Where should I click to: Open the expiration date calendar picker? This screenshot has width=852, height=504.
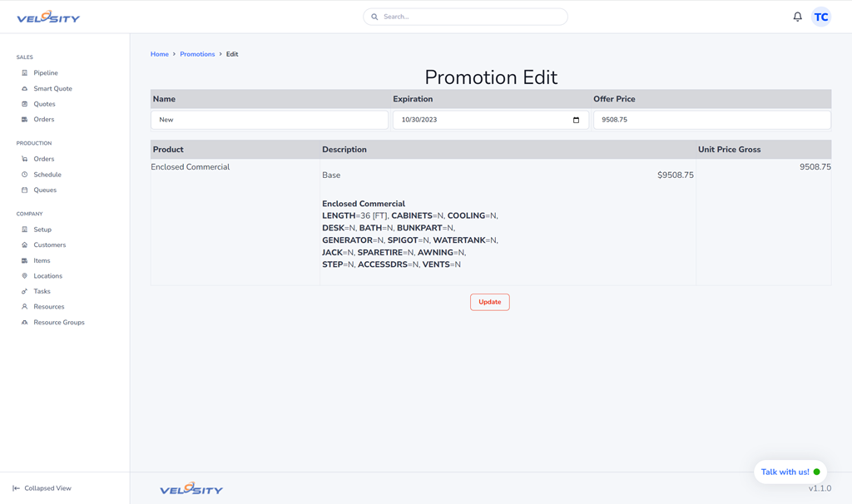[576, 120]
